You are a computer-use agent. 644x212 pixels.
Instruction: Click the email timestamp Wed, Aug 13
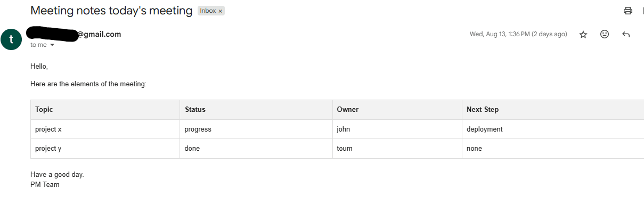tap(518, 34)
